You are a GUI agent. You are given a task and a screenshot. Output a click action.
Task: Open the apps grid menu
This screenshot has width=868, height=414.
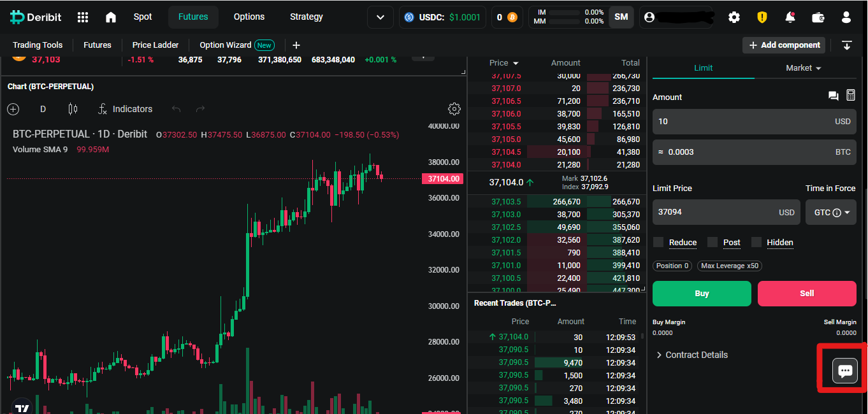pos(83,17)
